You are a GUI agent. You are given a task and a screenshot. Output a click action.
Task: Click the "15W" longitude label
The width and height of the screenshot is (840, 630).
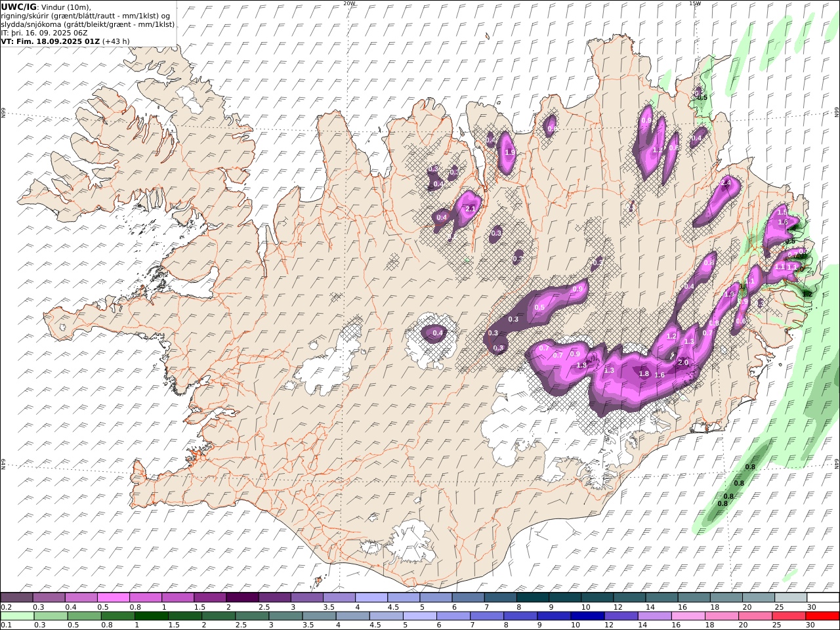tap(695, 3)
